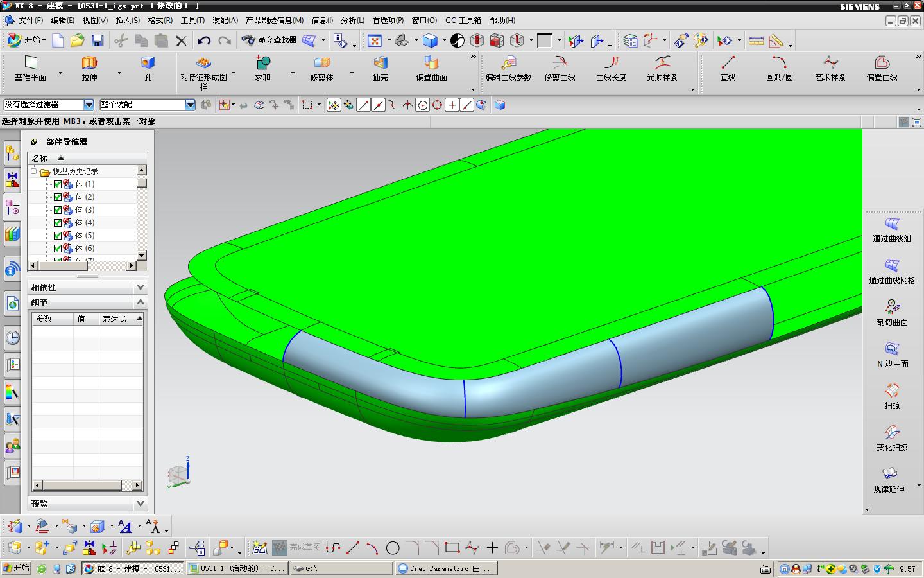Switch to the 0531-1 (活动的) taskbar window
The width and height of the screenshot is (924, 578).
[237, 568]
